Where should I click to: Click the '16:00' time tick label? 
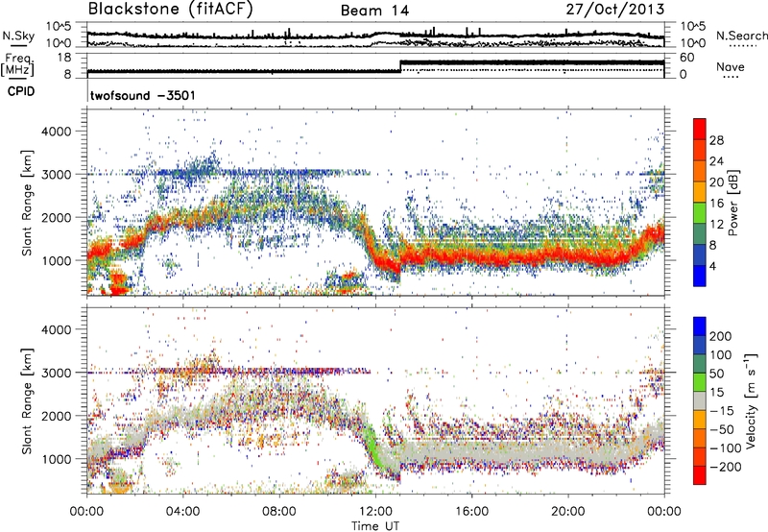point(471,512)
